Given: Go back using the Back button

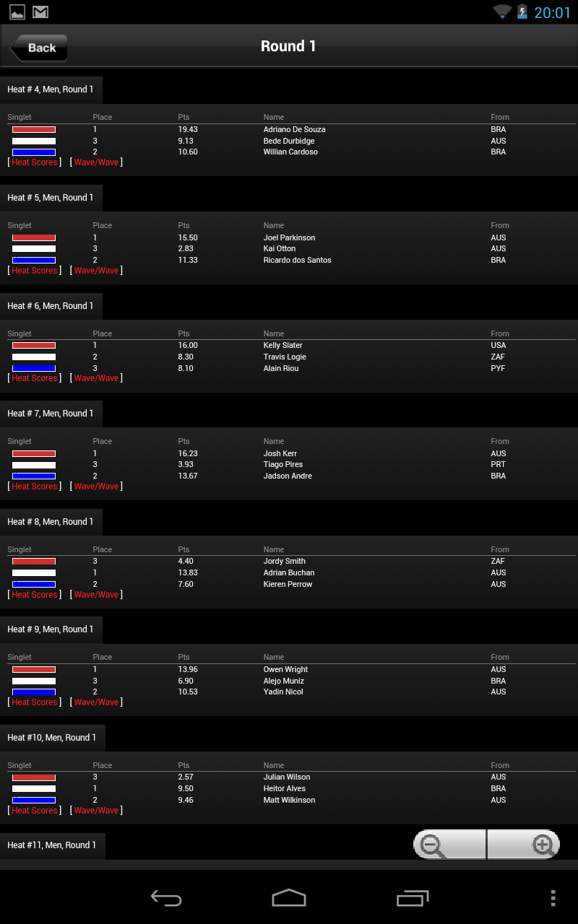Looking at the screenshot, I should coord(38,48).
